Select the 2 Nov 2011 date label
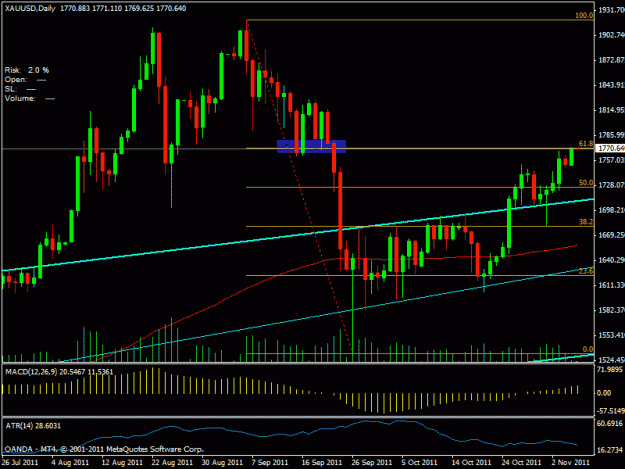 click(x=570, y=463)
